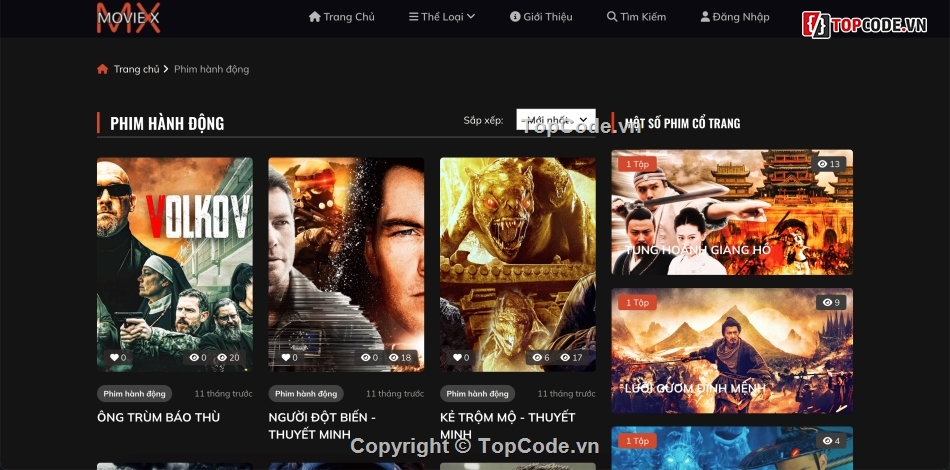The image size is (950, 470).
Task: Open the Volkov movie poster
Action: tap(174, 264)
